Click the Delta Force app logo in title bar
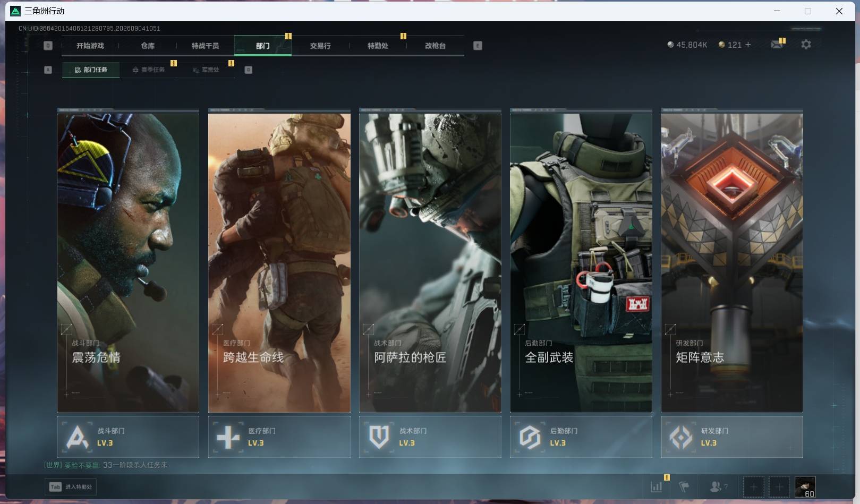The image size is (860, 504). [x=15, y=11]
